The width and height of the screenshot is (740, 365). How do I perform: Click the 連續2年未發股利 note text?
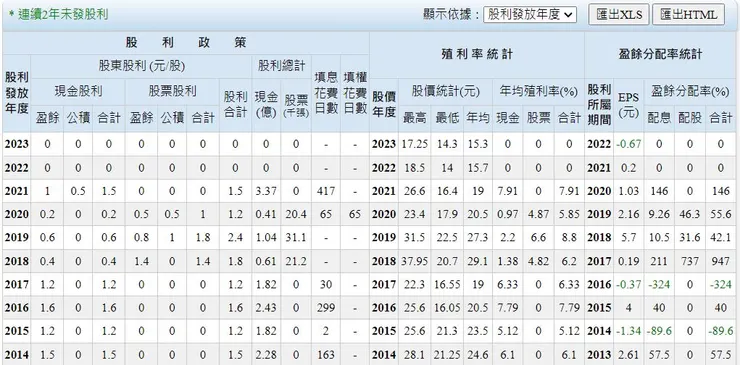coord(59,15)
